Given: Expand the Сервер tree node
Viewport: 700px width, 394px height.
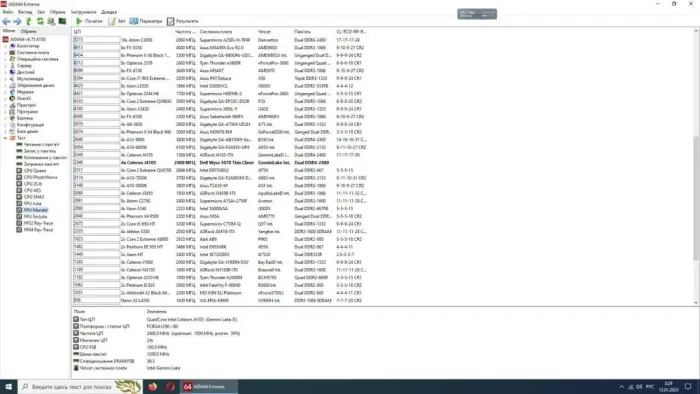Looking at the screenshot, I should (x=5, y=66).
